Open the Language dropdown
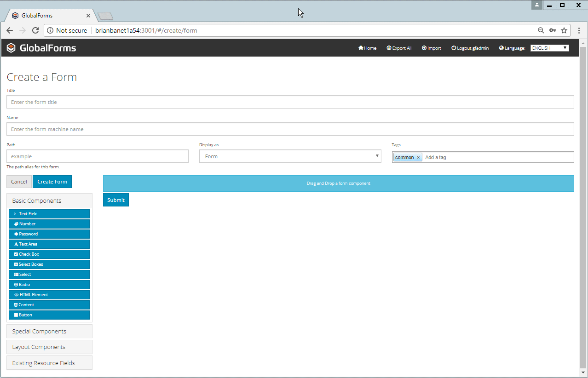Screen dimensions: 588x378 [549, 48]
